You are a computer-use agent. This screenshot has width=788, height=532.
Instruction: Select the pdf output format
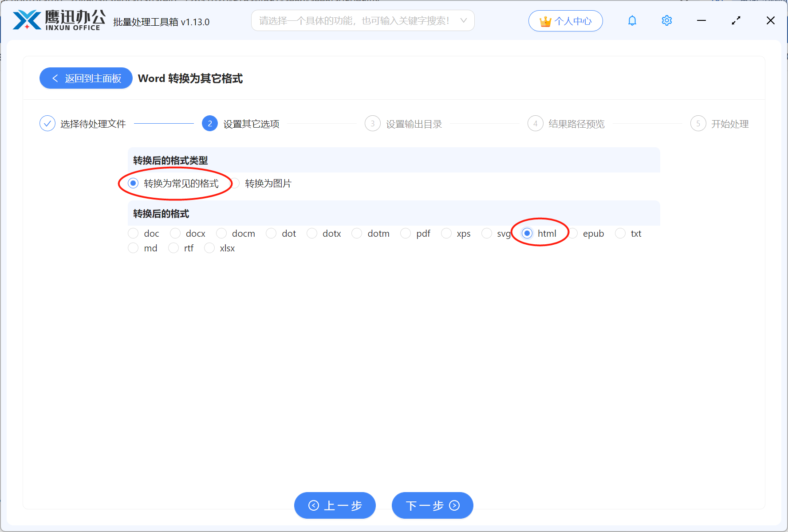(405, 233)
